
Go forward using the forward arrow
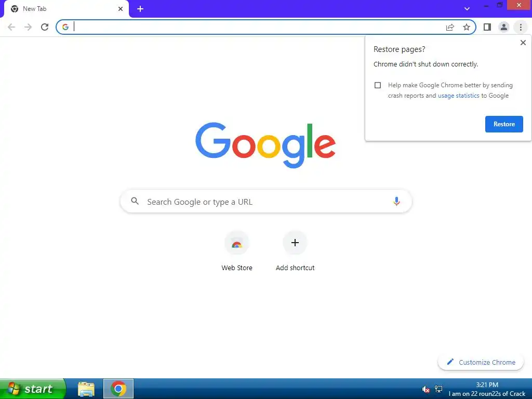tap(28, 27)
